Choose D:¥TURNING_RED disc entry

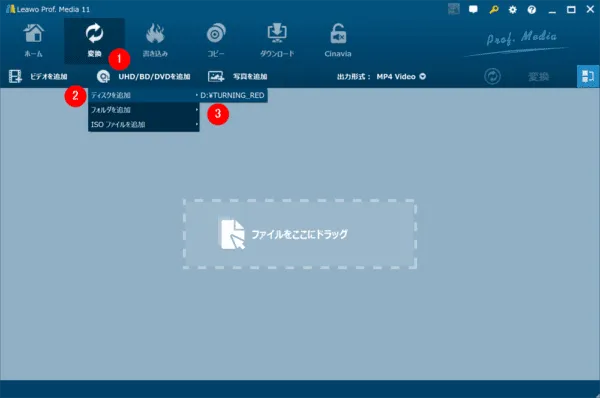point(233,95)
